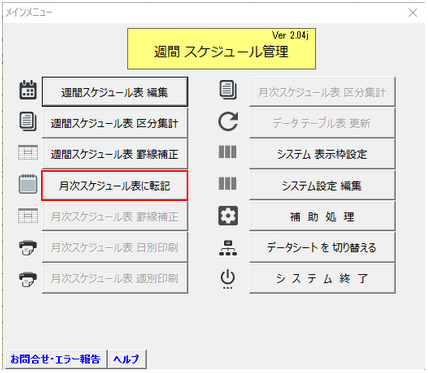428x373 pixels.
Task: Click the greyed データテーブル表 更新 button
Action: coord(322,123)
